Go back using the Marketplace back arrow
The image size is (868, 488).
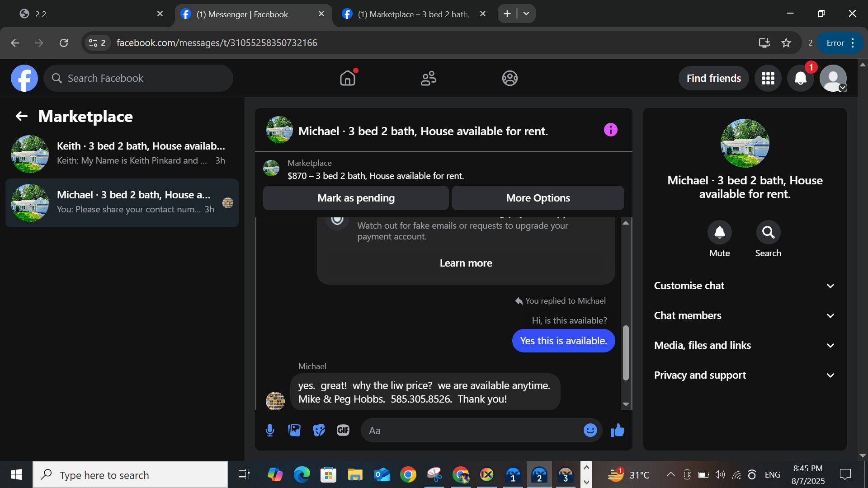pyautogui.click(x=21, y=117)
